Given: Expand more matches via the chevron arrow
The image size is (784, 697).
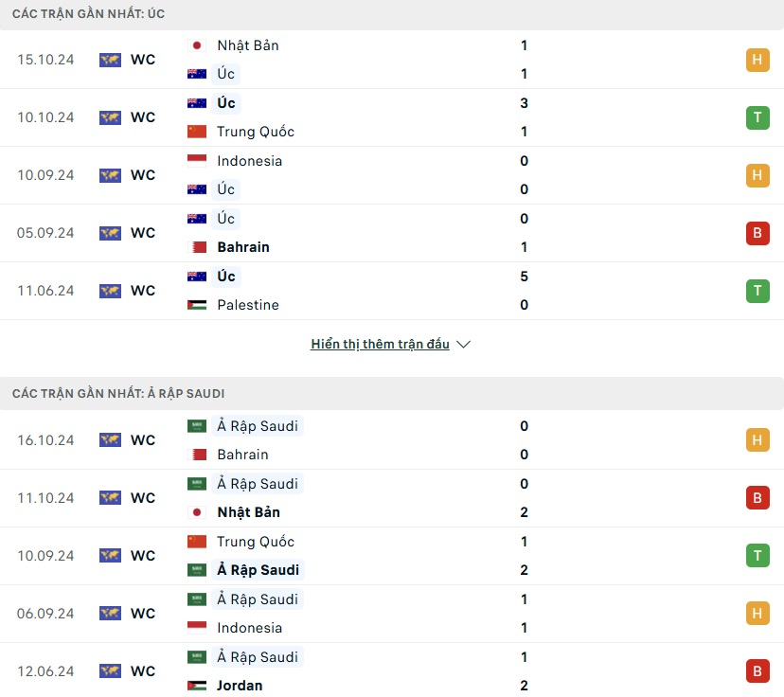Looking at the screenshot, I should point(464,345).
